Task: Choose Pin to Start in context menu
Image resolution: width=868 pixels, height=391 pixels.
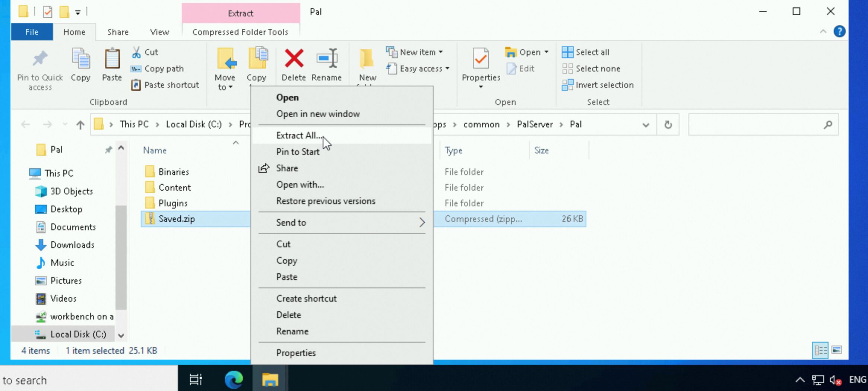Action: point(342,152)
